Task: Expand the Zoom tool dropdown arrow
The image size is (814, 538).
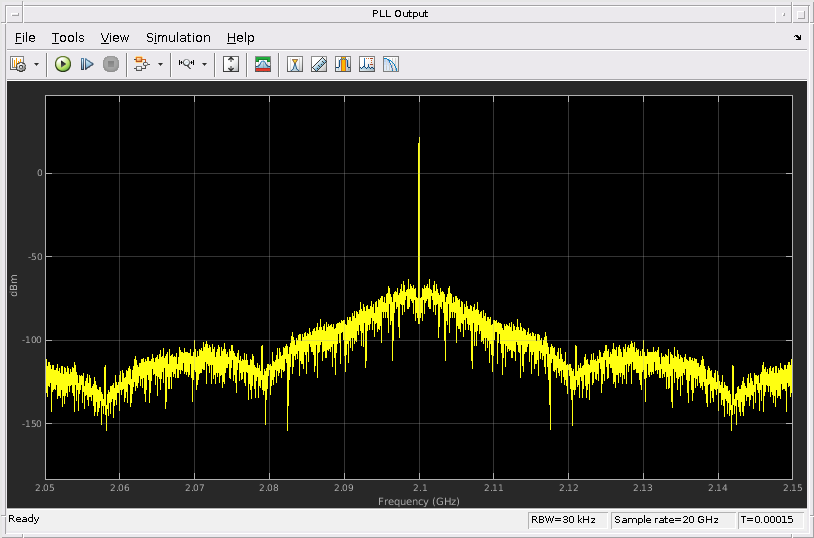Action: (204, 64)
